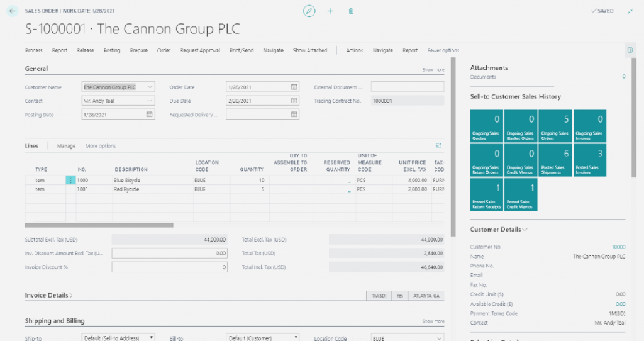Open Posting Date calendar picker
This screenshot has width=644, height=341.
(150, 115)
